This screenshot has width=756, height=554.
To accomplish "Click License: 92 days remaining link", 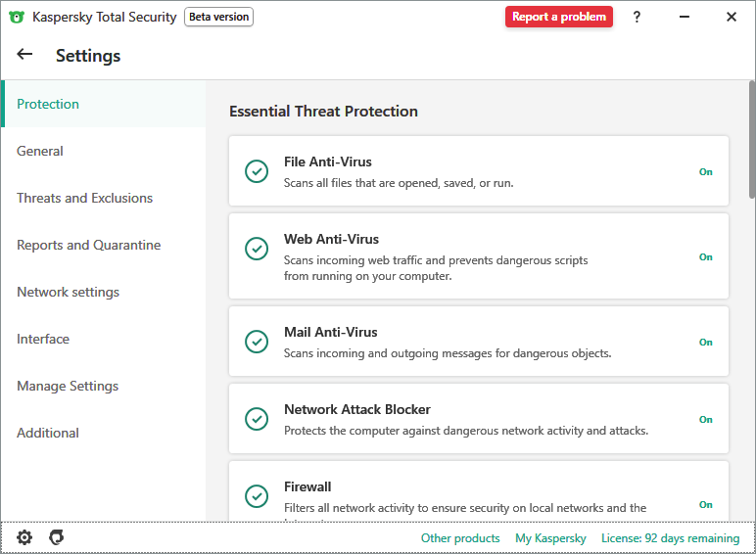I will pos(670,538).
